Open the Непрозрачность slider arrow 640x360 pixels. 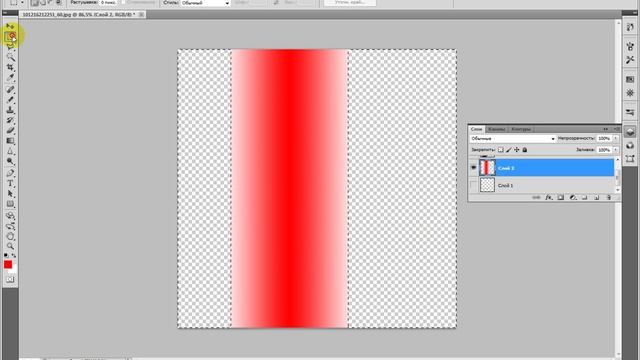click(616, 138)
